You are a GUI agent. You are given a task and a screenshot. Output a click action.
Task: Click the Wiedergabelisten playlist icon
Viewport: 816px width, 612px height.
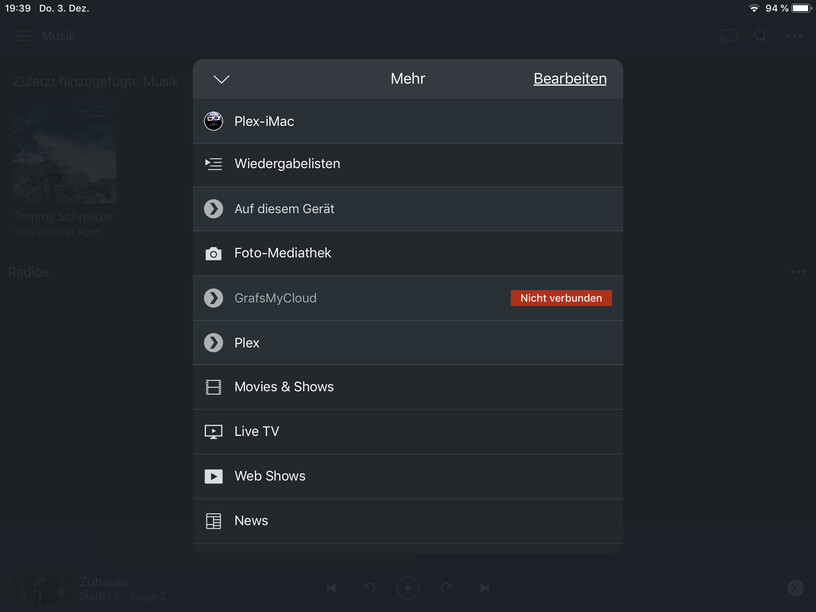click(x=213, y=164)
